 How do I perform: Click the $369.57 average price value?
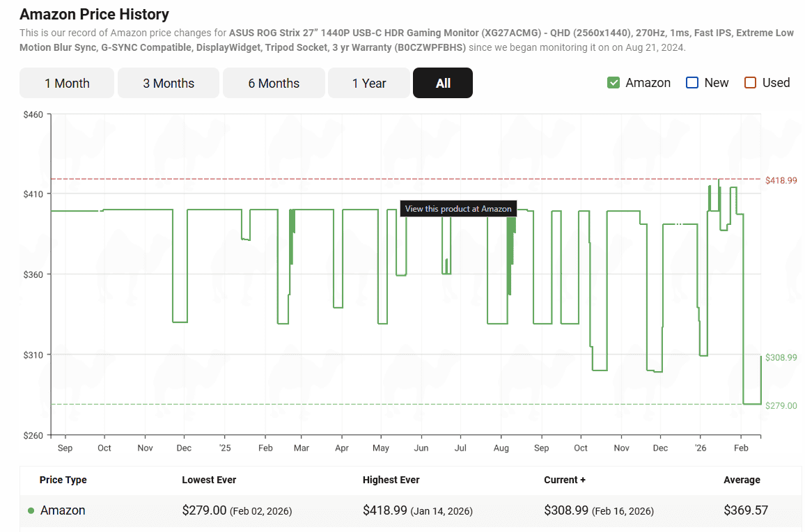tap(746, 510)
